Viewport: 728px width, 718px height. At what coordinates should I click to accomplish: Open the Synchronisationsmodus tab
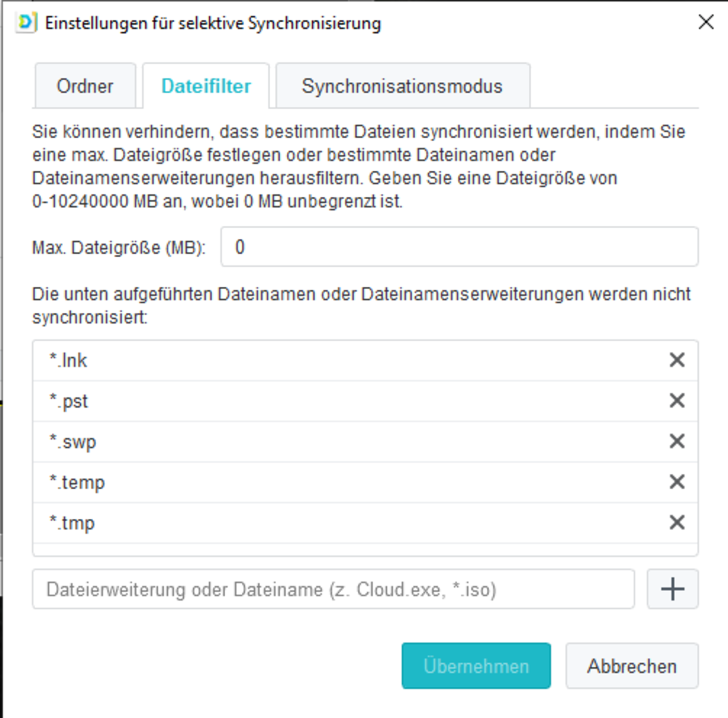click(403, 86)
